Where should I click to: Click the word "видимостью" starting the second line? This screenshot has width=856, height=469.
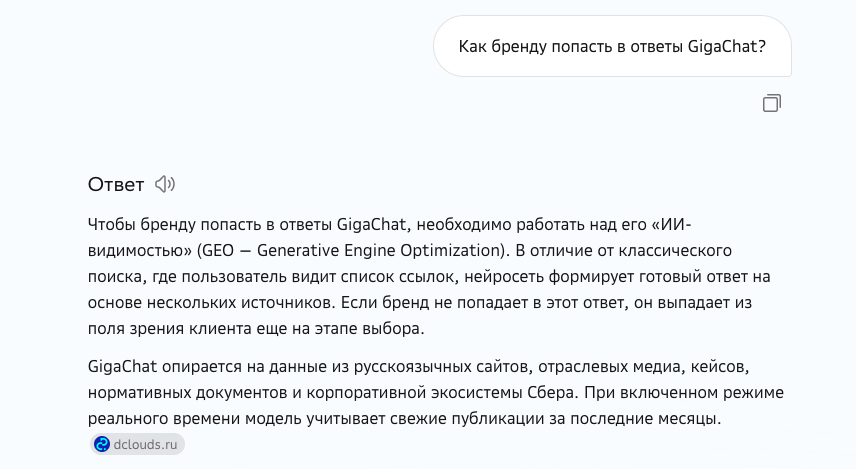(139, 251)
